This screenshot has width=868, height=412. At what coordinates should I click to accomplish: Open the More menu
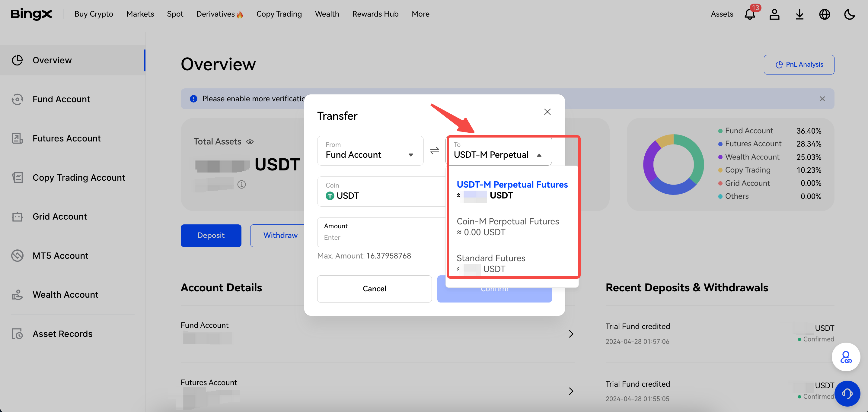420,14
